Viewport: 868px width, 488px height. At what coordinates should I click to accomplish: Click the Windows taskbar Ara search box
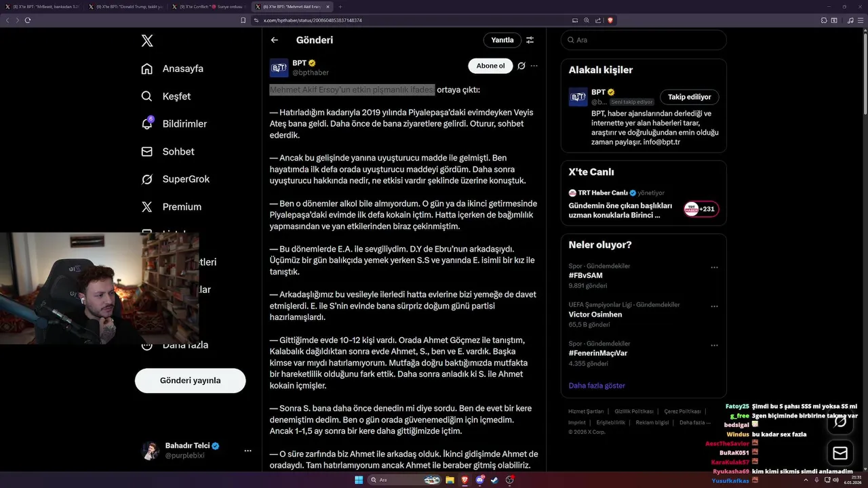tap(404, 480)
